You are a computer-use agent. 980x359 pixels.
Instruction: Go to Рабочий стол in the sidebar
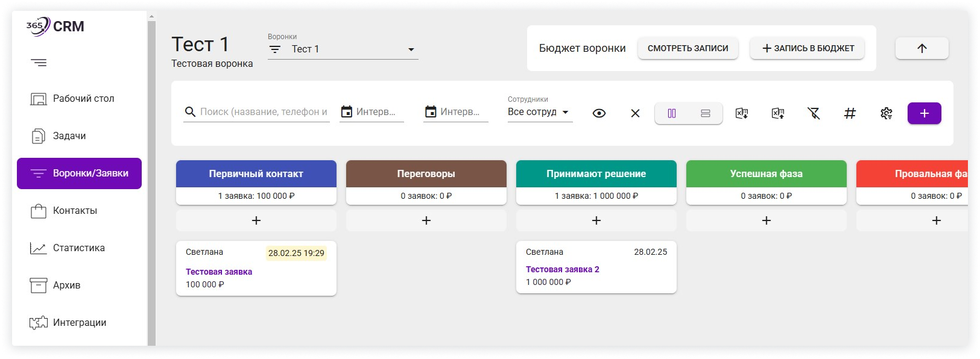83,99
